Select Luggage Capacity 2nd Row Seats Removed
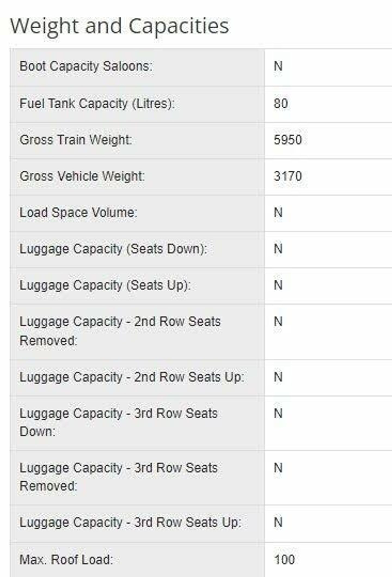 tap(120, 331)
